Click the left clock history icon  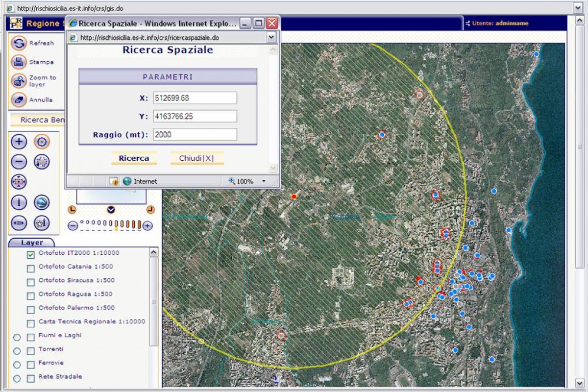pos(72,210)
